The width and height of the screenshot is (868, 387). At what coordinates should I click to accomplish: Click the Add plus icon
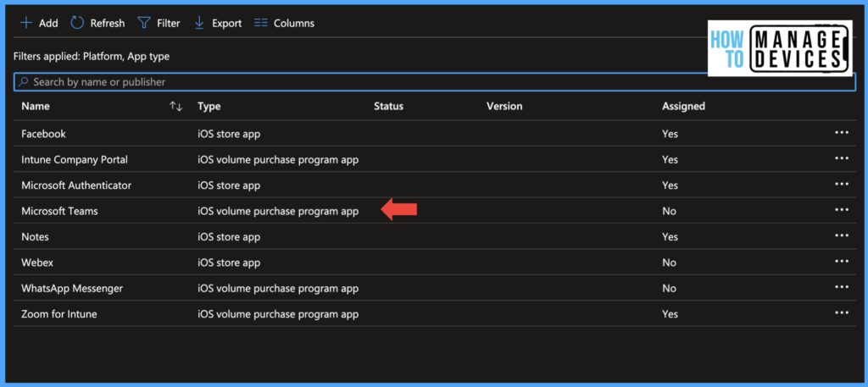click(26, 23)
